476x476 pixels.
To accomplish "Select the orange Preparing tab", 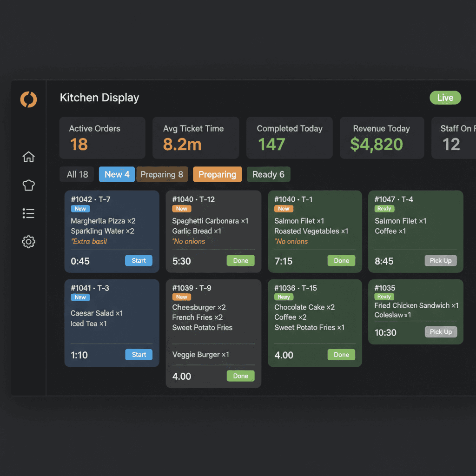I will pyautogui.click(x=217, y=174).
